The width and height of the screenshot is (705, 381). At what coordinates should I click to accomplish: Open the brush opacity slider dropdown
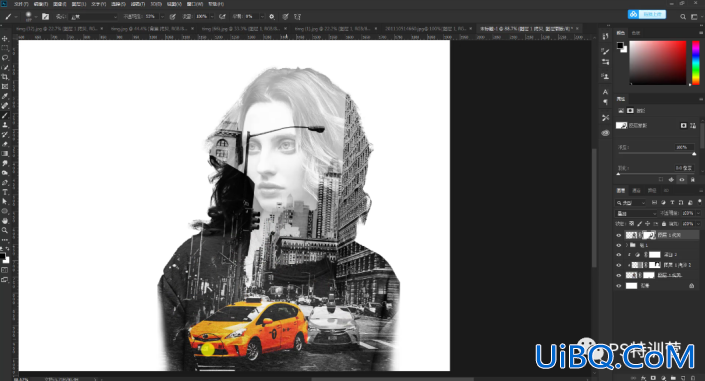click(162, 17)
